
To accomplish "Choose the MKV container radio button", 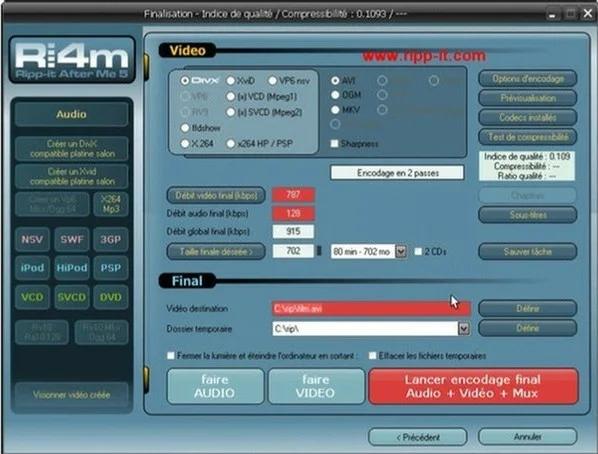I will 335,110.
